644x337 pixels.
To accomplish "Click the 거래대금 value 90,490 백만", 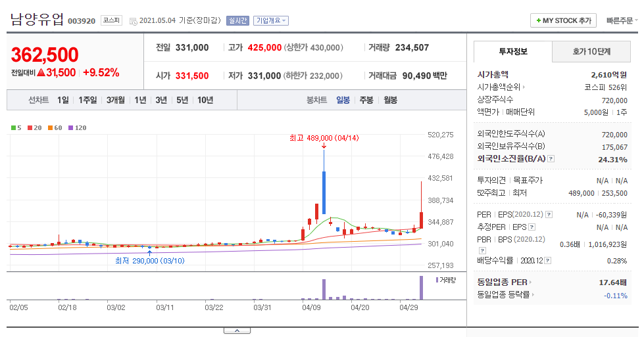I will coord(425,76).
